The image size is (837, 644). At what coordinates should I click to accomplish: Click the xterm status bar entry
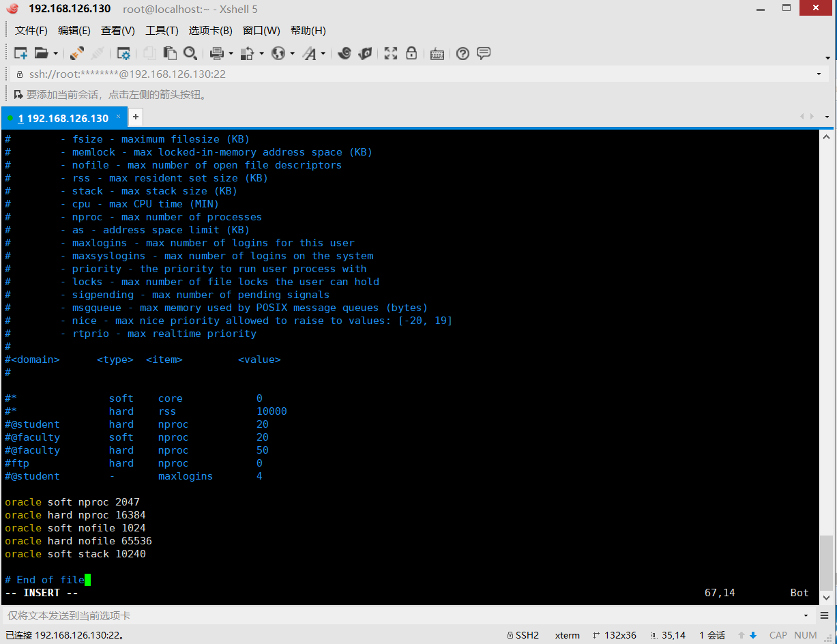tap(568, 635)
